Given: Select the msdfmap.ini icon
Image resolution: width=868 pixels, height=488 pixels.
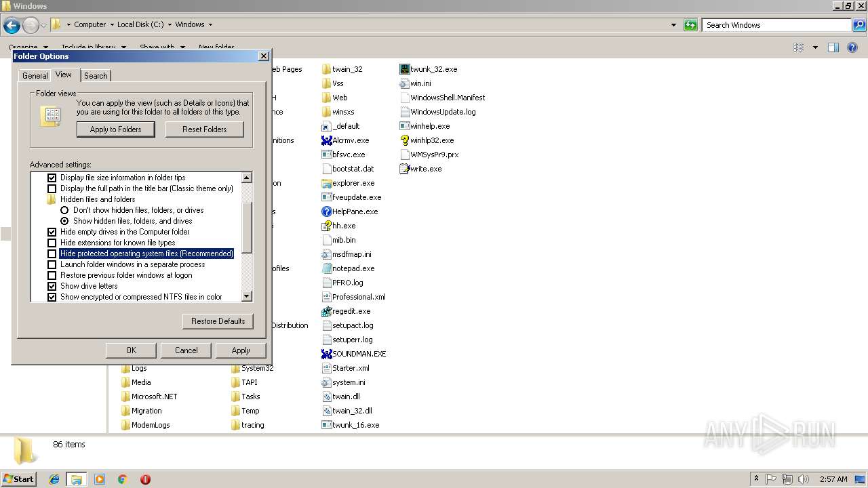Looking at the screenshot, I should point(327,254).
